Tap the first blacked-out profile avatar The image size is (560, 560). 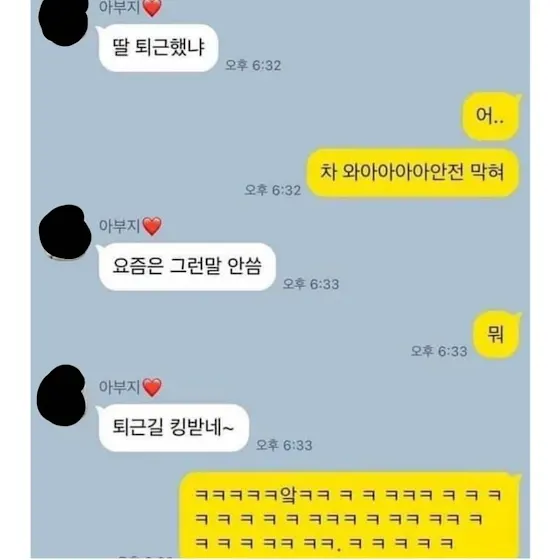[x=64, y=22]
